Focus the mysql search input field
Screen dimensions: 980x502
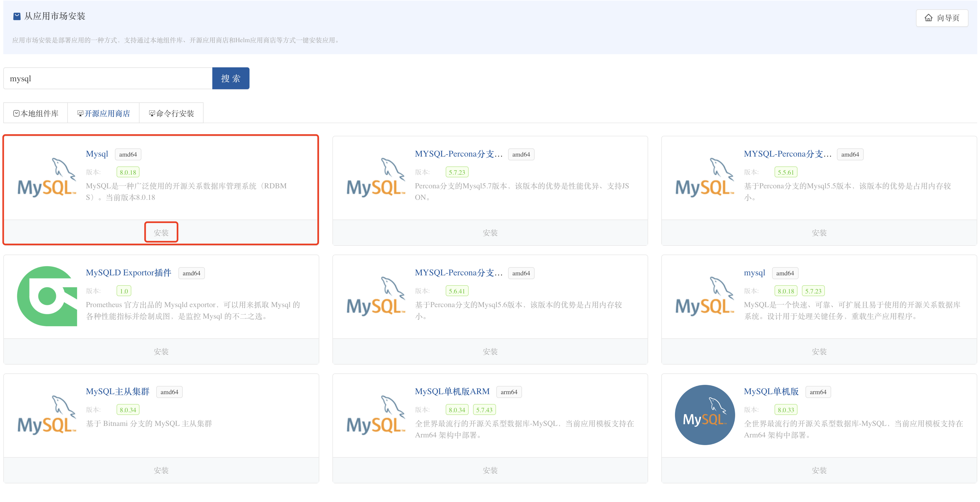108,78
